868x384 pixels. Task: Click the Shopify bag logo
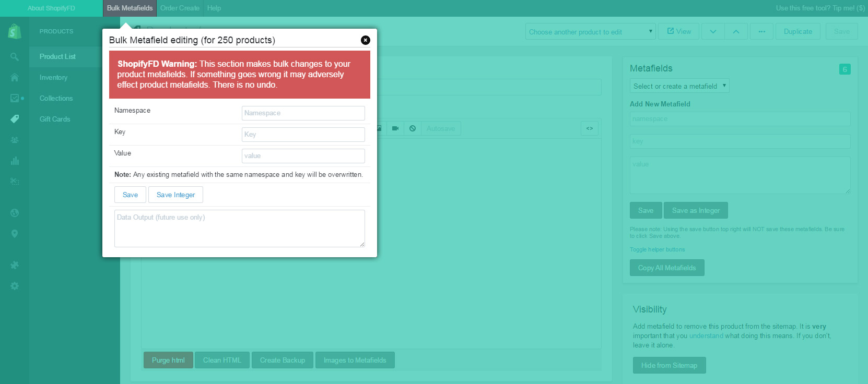point(15,31)
